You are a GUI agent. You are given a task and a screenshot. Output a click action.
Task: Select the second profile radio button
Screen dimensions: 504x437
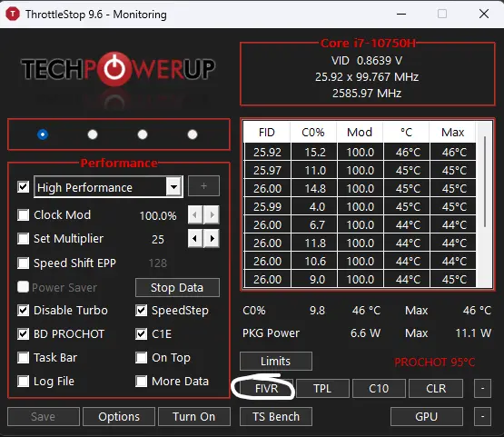(93, 134)
